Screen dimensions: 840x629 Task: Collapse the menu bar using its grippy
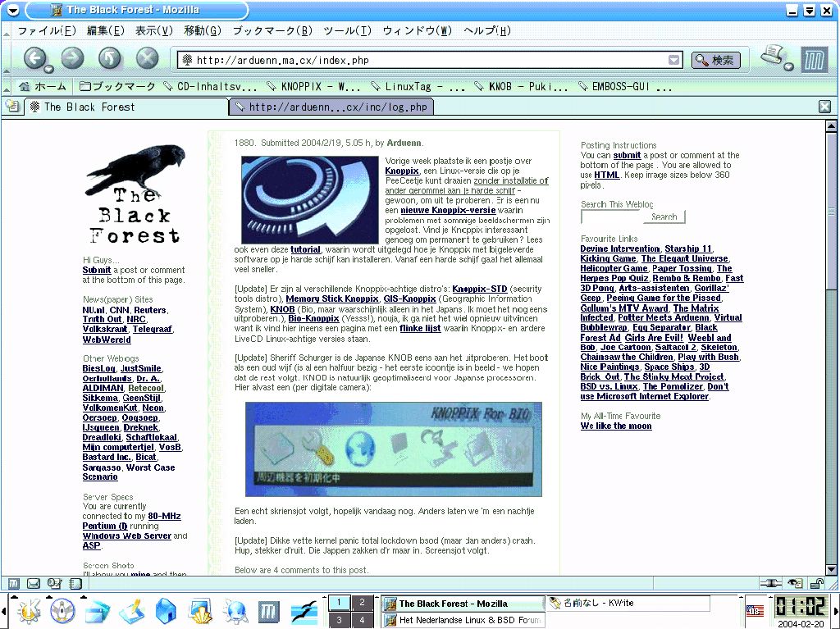(x=6, y=30)
